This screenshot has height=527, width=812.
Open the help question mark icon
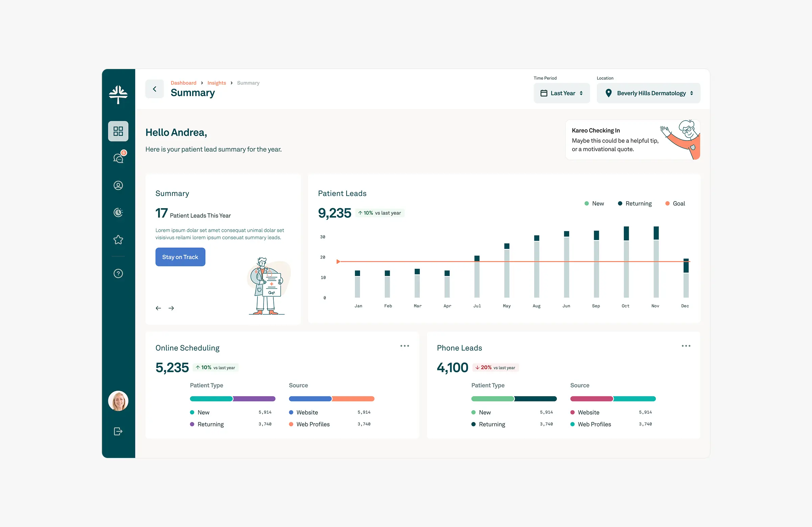[118, 273]
